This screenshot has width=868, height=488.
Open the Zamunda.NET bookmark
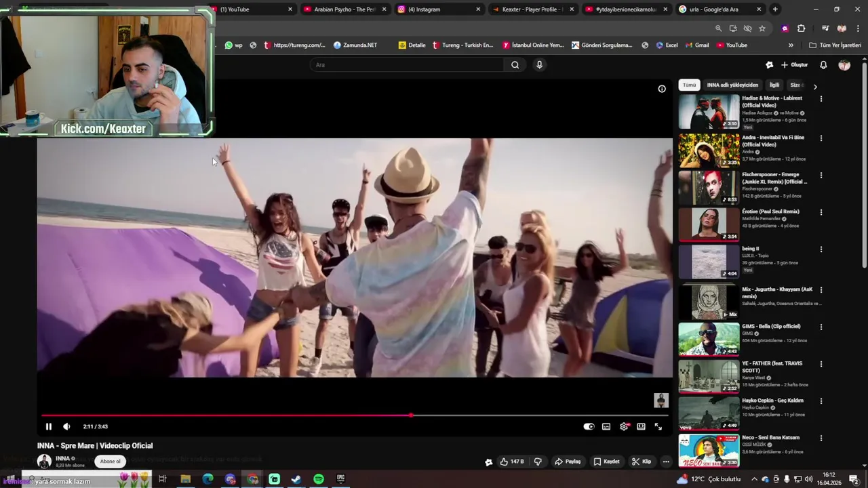[355, 45]
